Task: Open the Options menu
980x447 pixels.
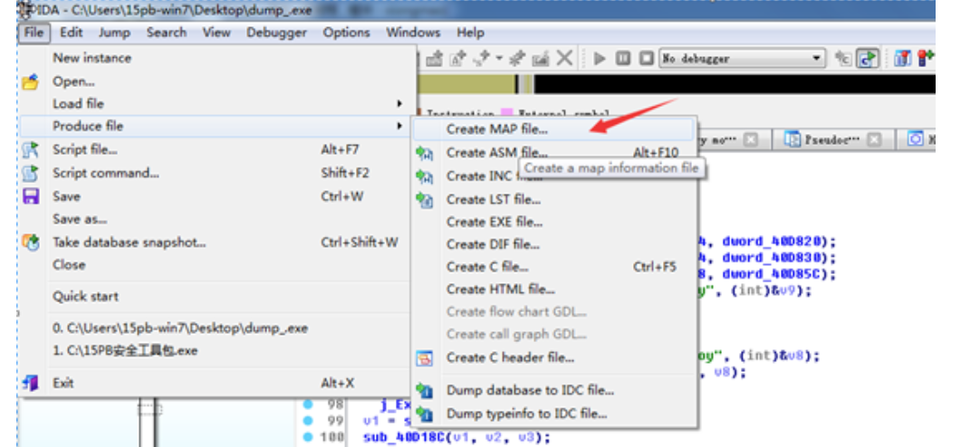Action: (x=346, y=33)
